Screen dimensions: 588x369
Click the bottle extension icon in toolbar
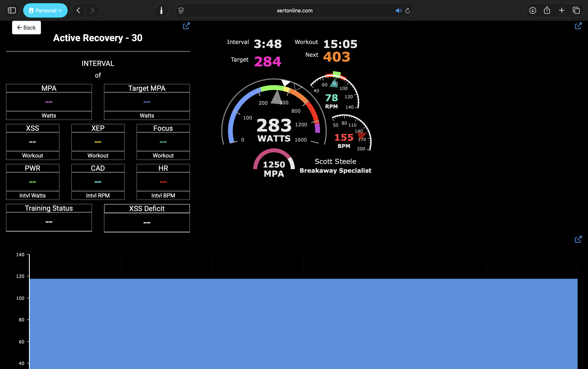click(161, 10)
